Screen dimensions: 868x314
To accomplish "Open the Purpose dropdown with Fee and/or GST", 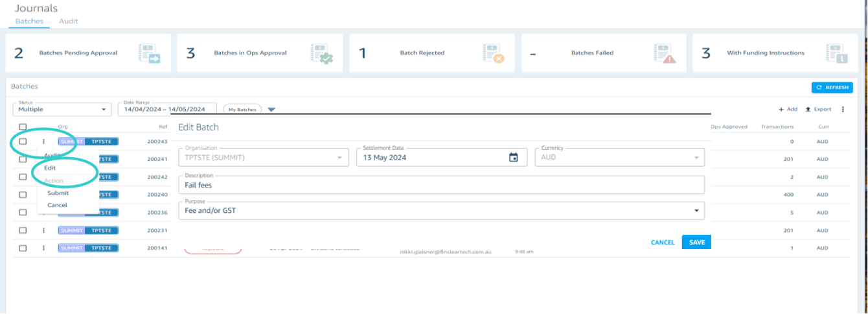I will 441,211.
